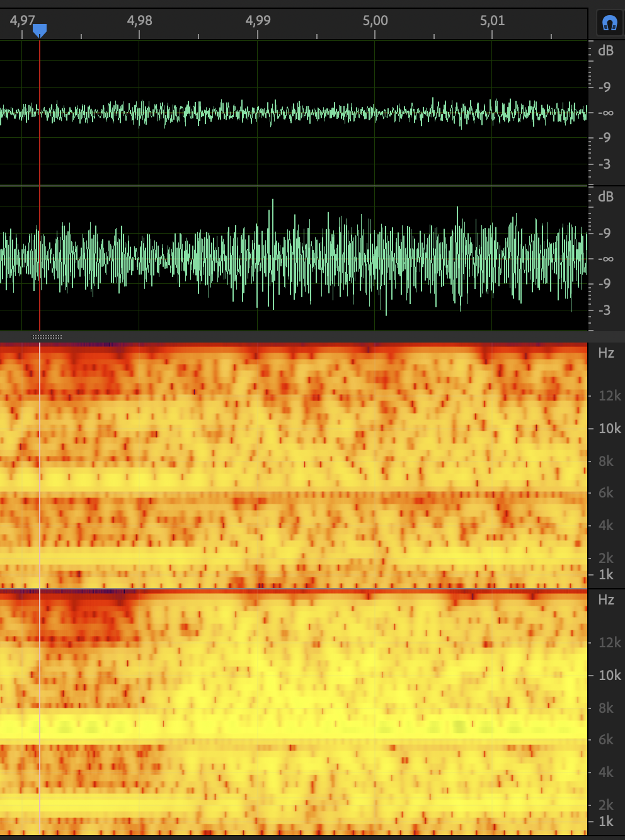Viewport: 625px width, 840px height.
Task: Click the dB label of the top channel
Action: pos(605,51)
